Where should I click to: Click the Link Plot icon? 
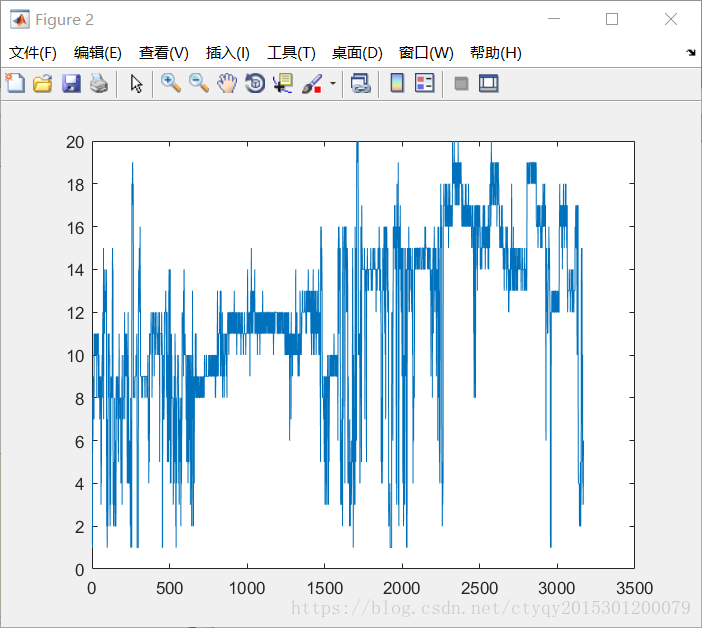pyautogui.click(x=360, y=83)
